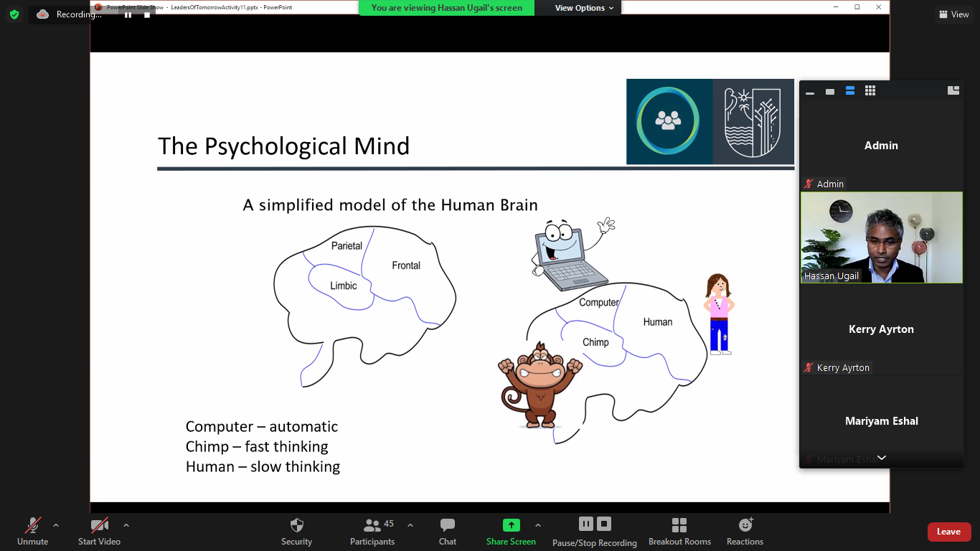Image resolution: width=980 pixels, height=551 pixels.
Task: Click the circular people logo on slide
Action: (668, 121)
